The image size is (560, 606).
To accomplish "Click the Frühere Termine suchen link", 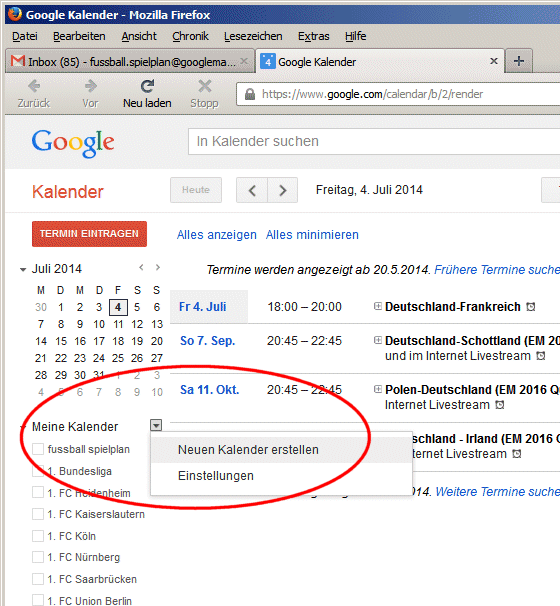I will tap(497, 269).
